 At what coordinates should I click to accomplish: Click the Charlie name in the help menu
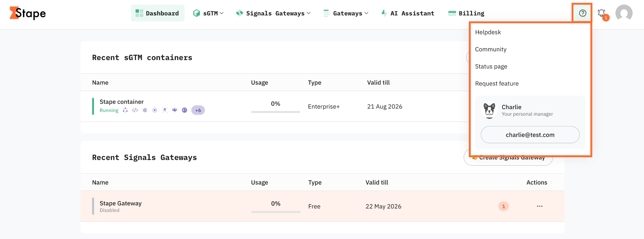[511, 107]
